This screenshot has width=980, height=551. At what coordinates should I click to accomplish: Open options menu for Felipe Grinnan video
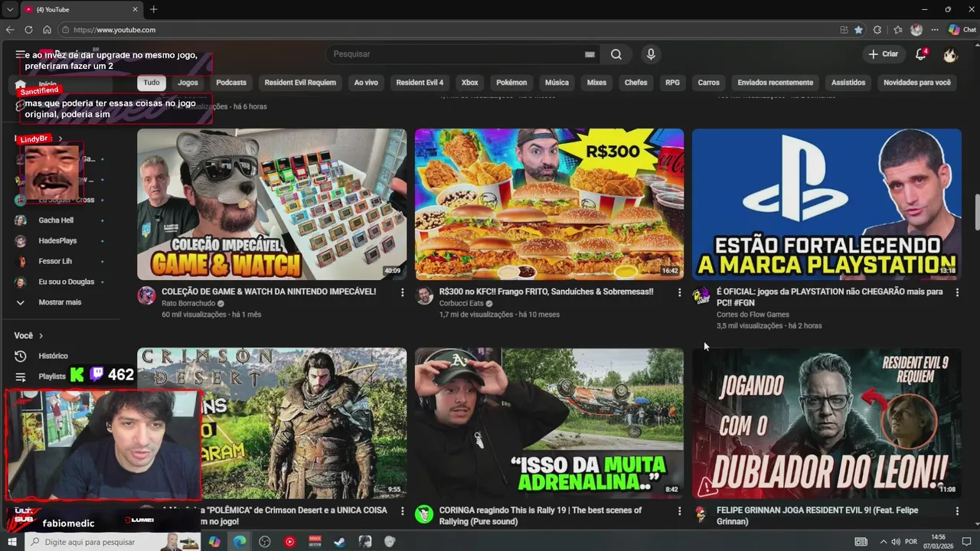point(957,510)
